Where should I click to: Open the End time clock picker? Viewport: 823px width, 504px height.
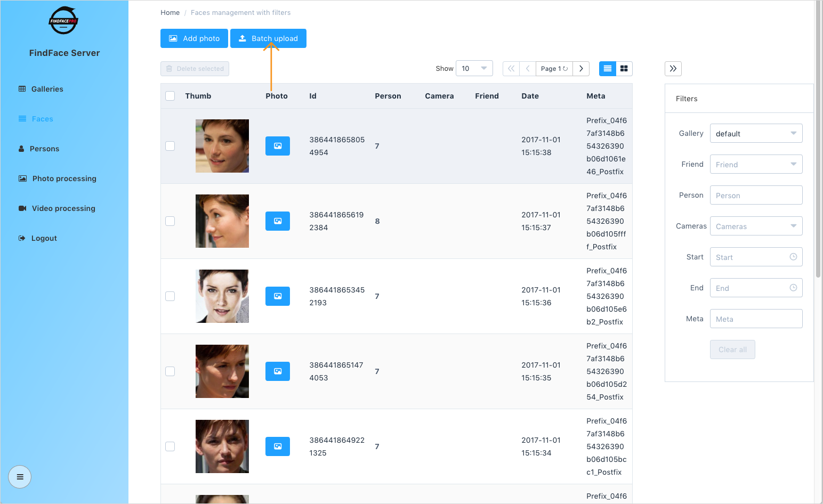(x=793, y=288)
